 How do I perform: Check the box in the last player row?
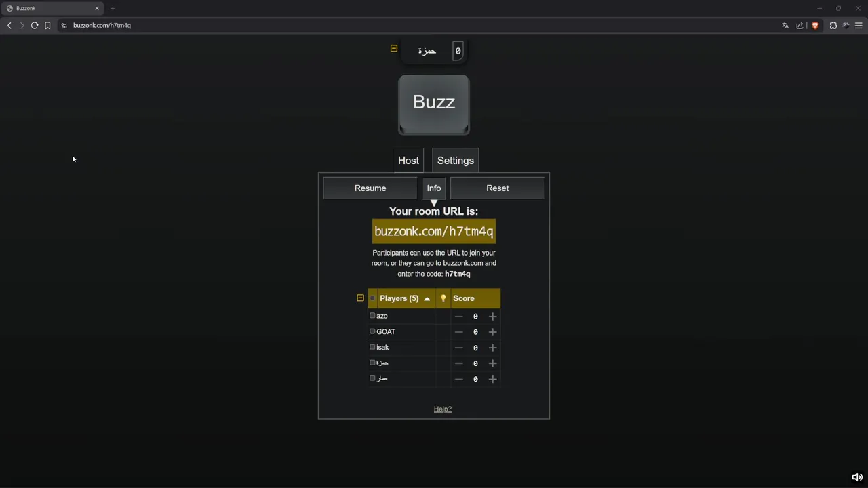tap(372, 378)
